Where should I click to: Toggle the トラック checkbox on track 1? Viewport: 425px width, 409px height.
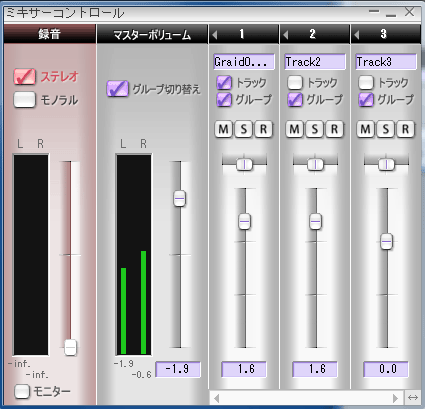(x=224, y=82)
